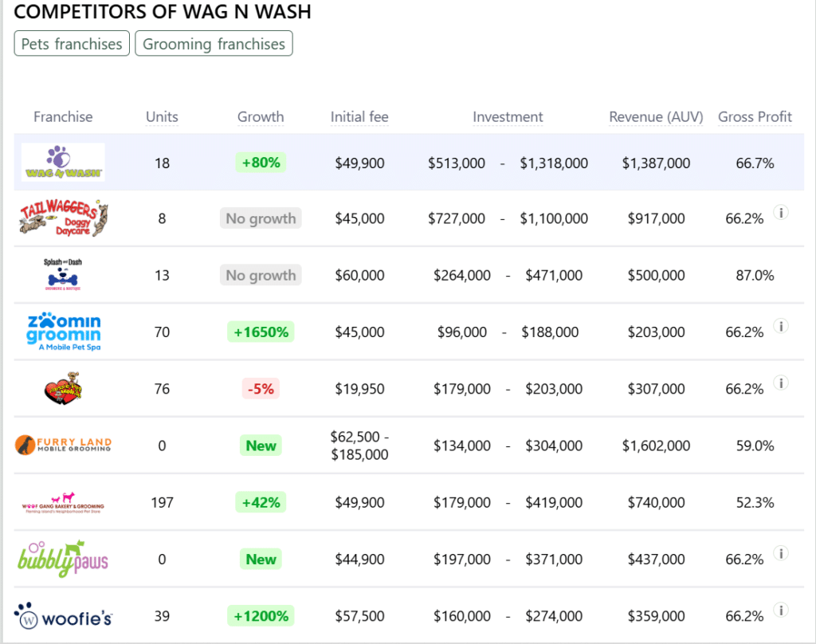Select the -5% growth badge
Image resolution: width=816 pixels, height=644 pixels.
261,388
